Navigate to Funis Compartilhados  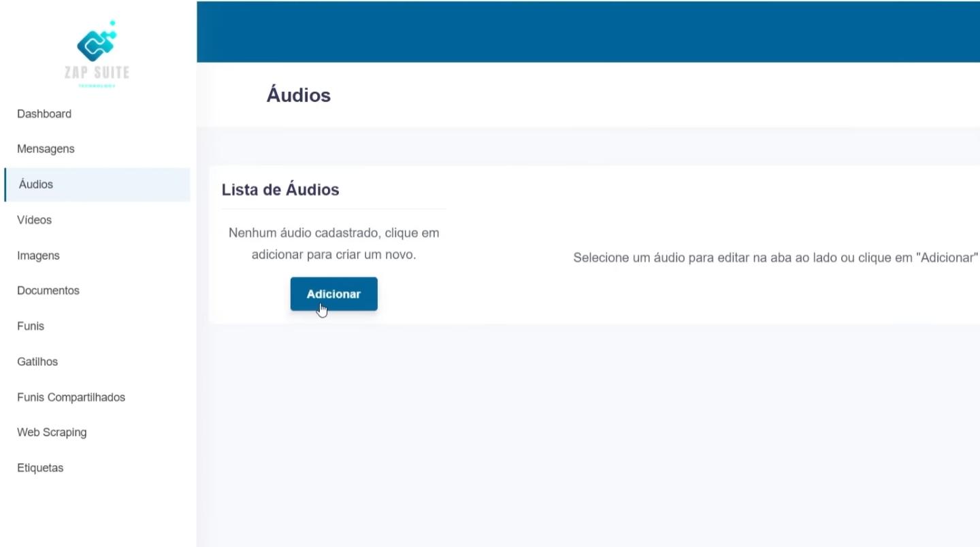coord(71,397)
